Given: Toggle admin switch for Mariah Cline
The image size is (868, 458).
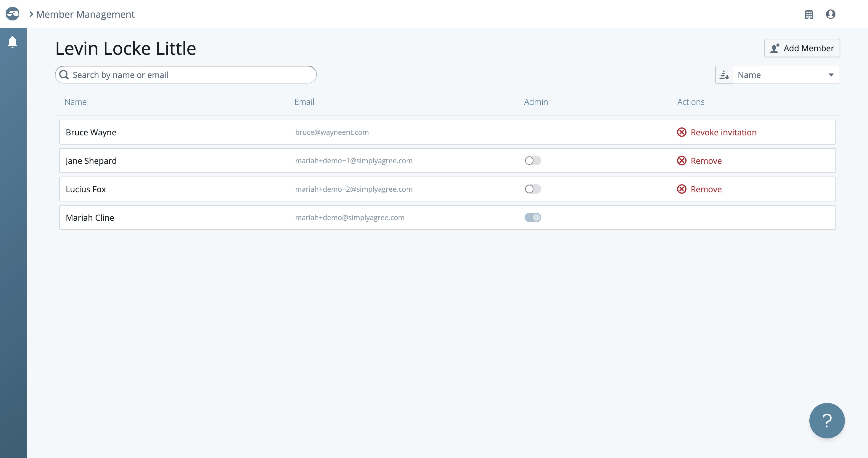Looking at the screenshot, I should click(x=532, y=217).
